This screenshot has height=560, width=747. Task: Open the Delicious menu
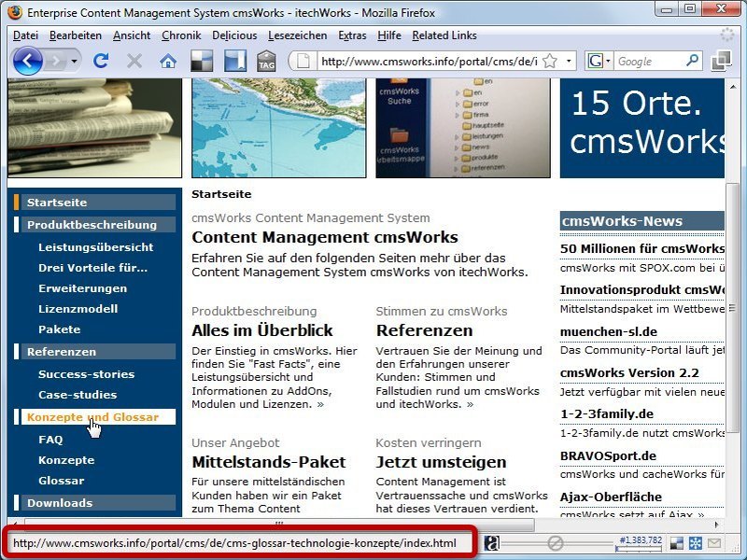coord(234,35)
